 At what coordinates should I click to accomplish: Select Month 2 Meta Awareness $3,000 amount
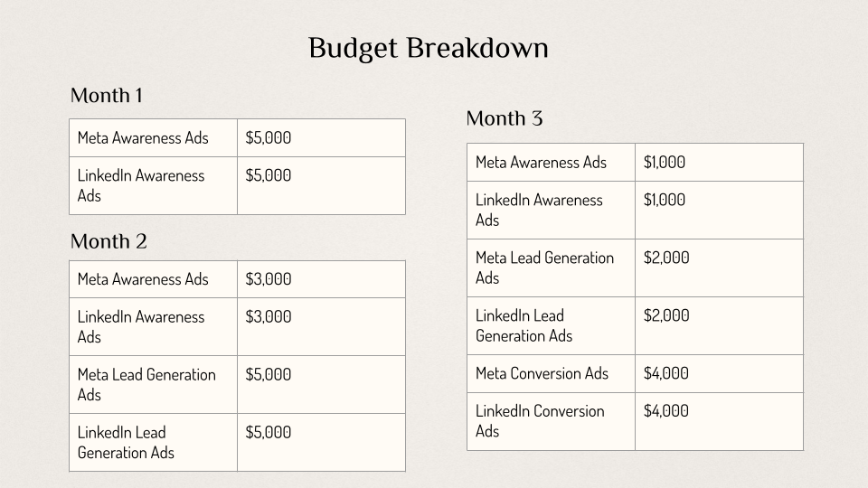[269, 279]
